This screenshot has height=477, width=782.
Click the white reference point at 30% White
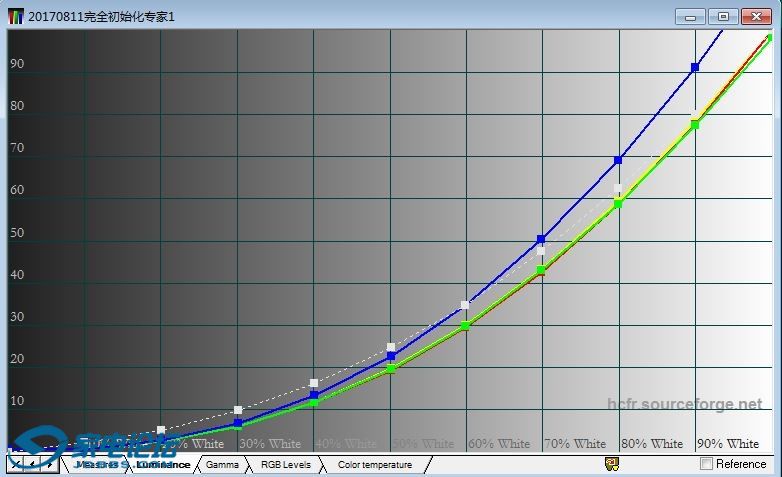238,410
